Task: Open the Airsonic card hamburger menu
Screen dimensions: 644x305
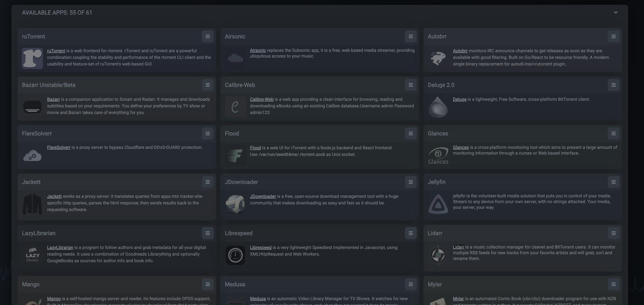Action: [x=411, y=37]
